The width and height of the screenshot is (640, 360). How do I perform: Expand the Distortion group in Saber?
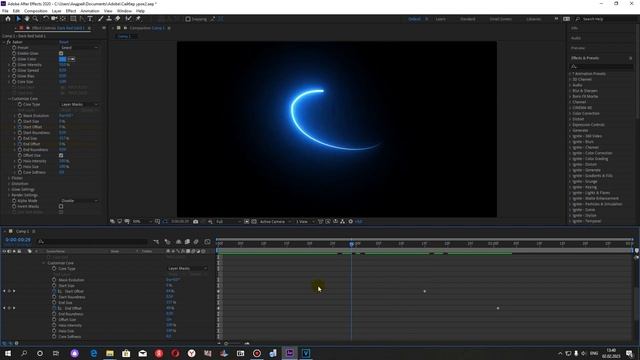tap(9, 184)
